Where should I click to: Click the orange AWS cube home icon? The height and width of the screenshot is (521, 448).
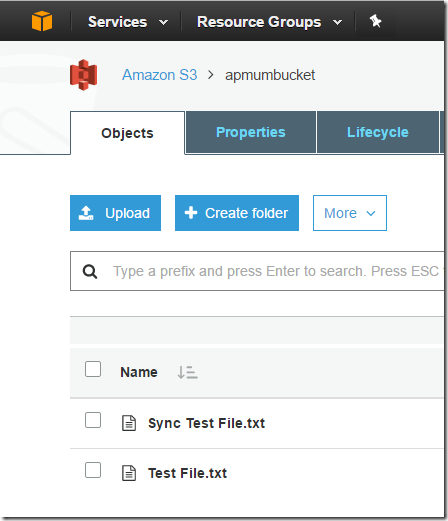pyautogui.click(x=42, y=21)
